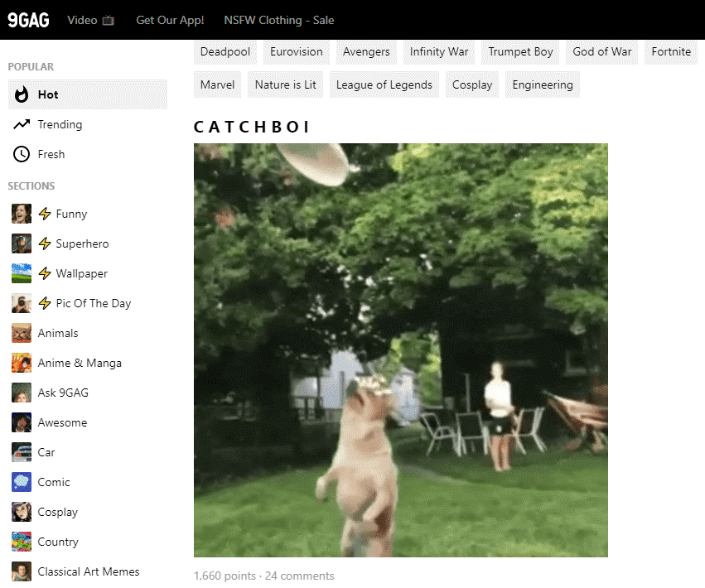Open the 1,660 points link

pos(225,576)
